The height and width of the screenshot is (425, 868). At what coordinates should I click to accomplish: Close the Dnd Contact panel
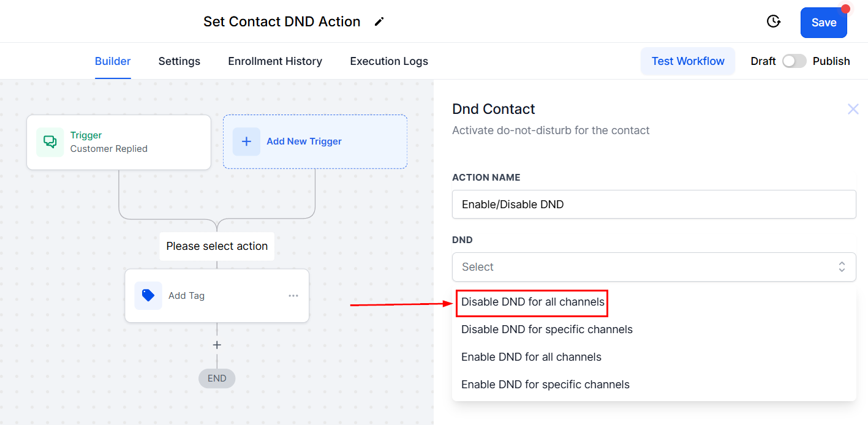853,109
